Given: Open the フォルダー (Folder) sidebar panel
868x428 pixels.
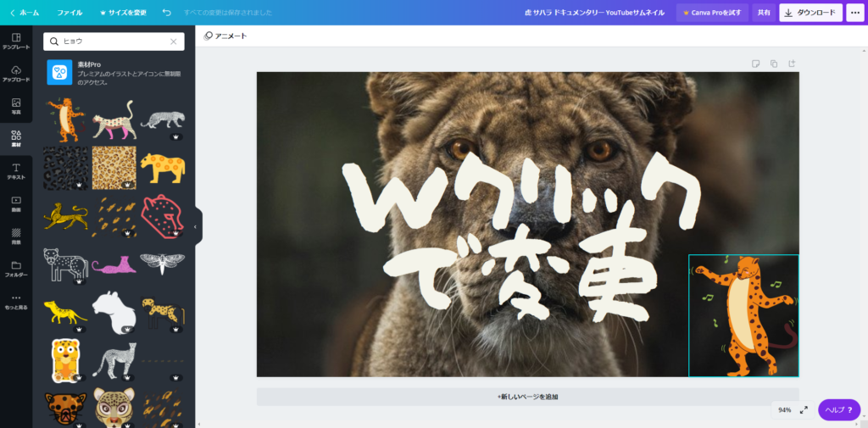Looking at the screenshot, I should [x=16, y=269].
